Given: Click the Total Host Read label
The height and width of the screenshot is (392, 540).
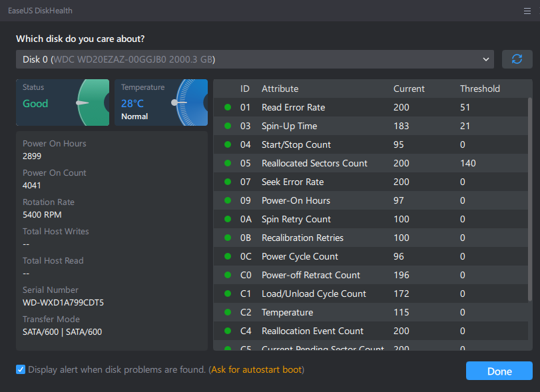Looking at the screenshot, I should click(x=53, y=260).
